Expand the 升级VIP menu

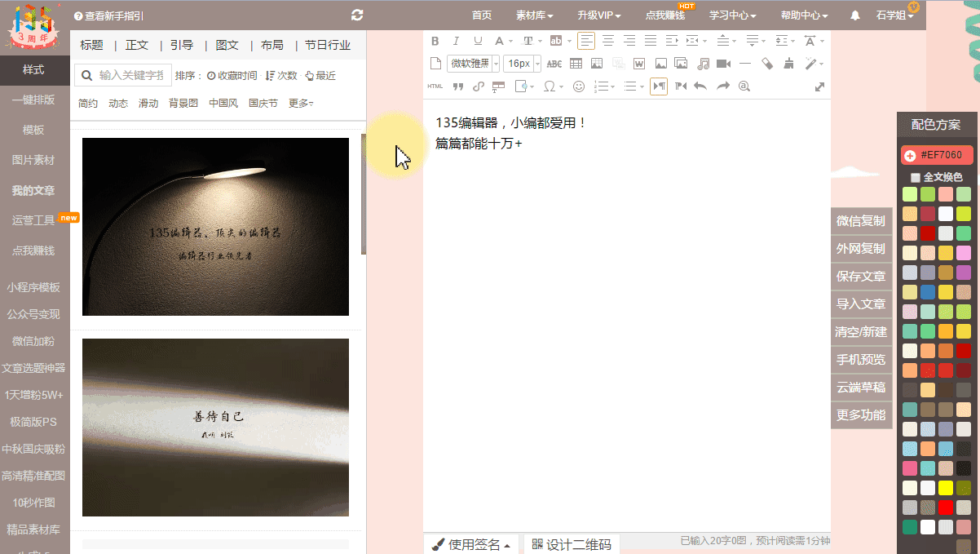click(599, 16)
